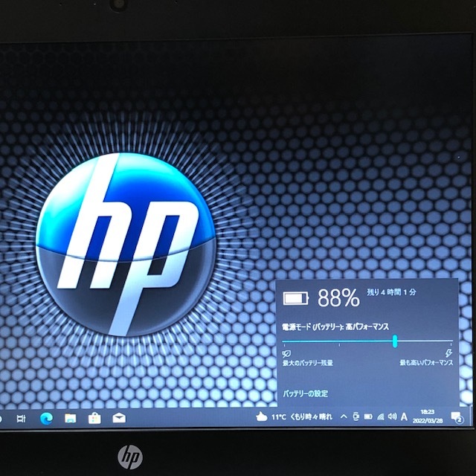
Task: Move the power mode slider handle
Action: [395, 341]
